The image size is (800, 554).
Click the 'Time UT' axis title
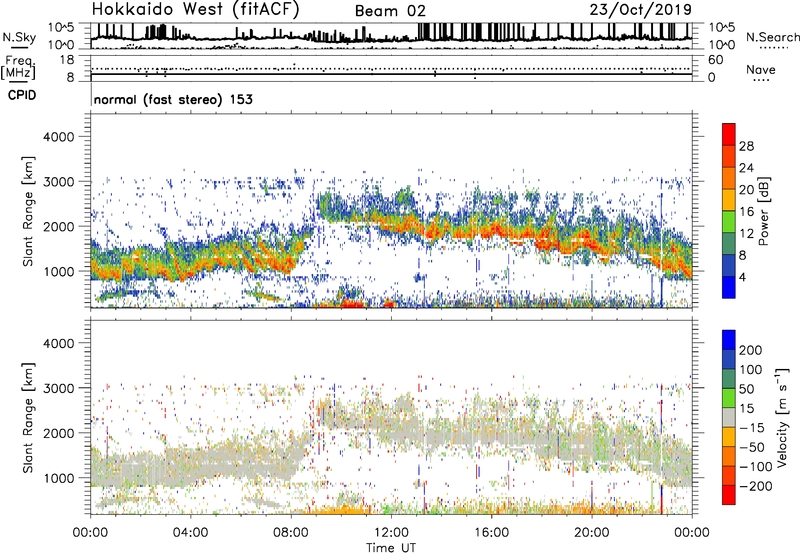(x=391, y=547)
